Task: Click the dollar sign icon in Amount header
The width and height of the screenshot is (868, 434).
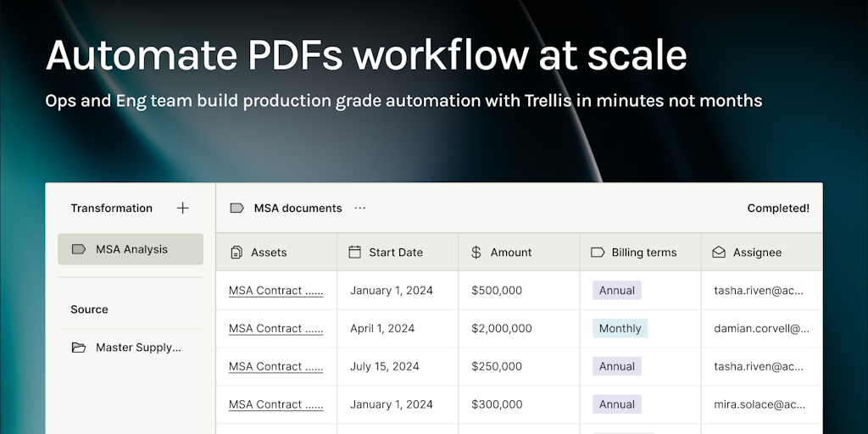Action: 476,253
